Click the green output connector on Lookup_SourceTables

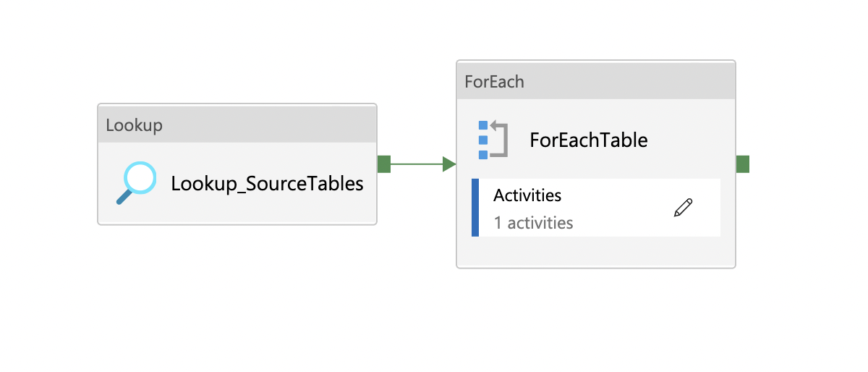pos(384,164)
